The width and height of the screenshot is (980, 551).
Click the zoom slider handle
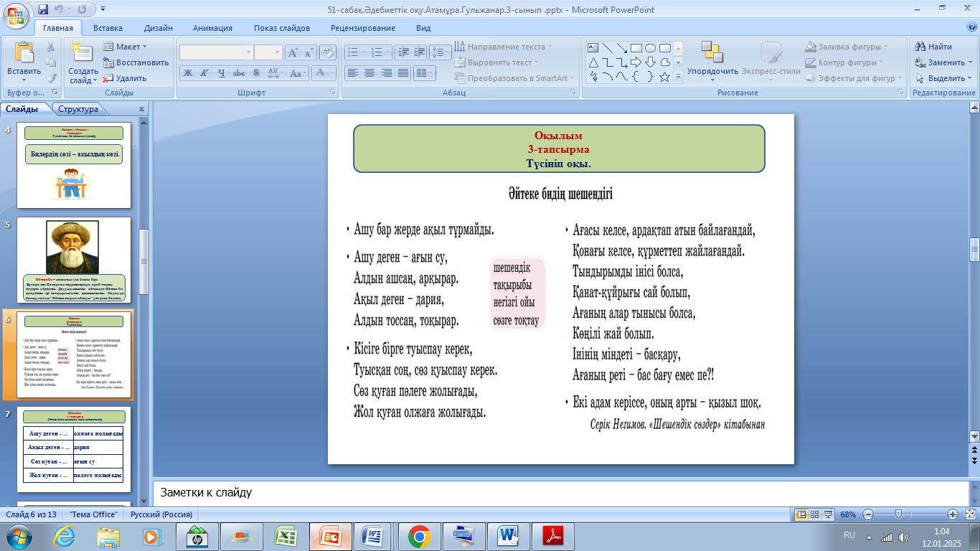pyautogui.click(x=898, y=514)
